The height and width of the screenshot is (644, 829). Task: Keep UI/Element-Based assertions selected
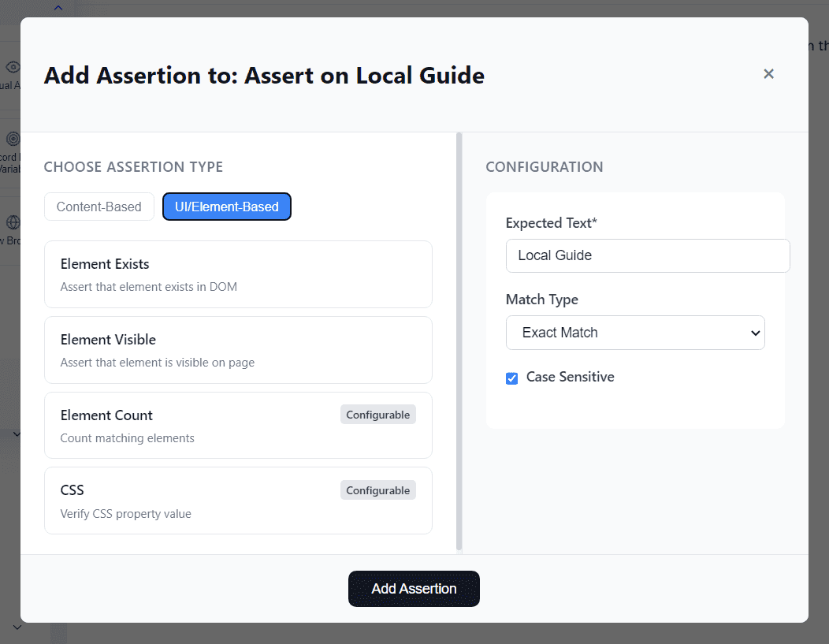[226, 206]
